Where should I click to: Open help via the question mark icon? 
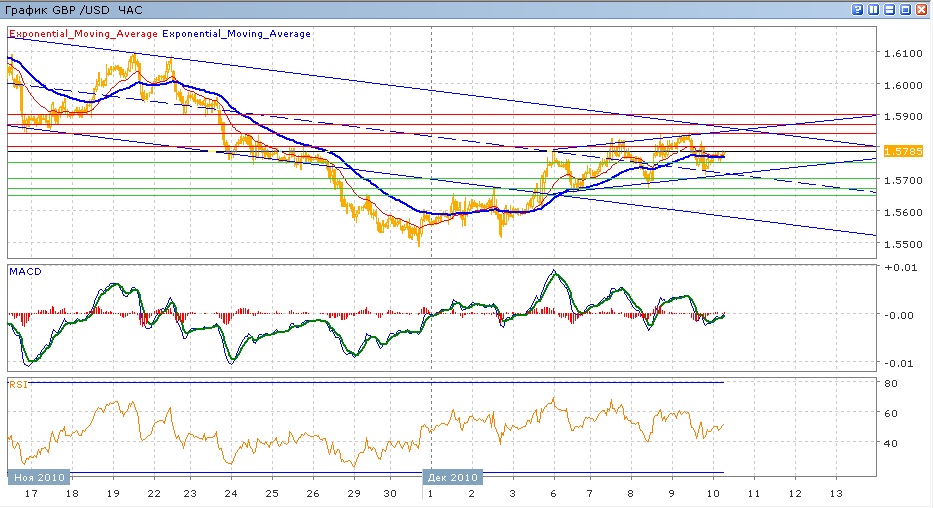pyautogui.click(x=858, y=9)
